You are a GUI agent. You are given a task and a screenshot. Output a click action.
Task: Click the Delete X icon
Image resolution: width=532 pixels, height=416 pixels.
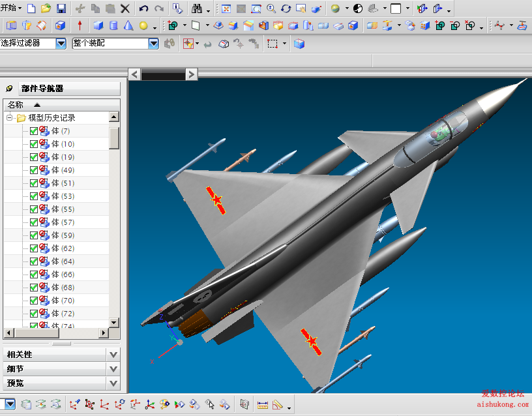coord(125,9)
